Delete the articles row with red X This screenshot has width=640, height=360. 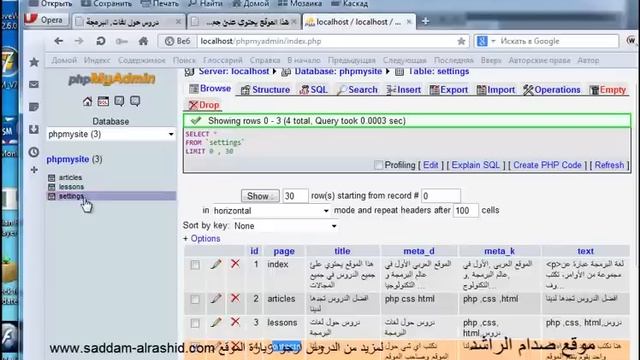[x=235, y=298]
